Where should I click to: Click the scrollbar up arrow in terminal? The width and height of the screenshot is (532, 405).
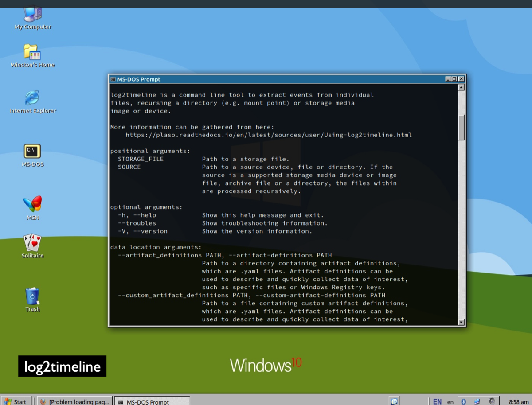click(461, 88)
